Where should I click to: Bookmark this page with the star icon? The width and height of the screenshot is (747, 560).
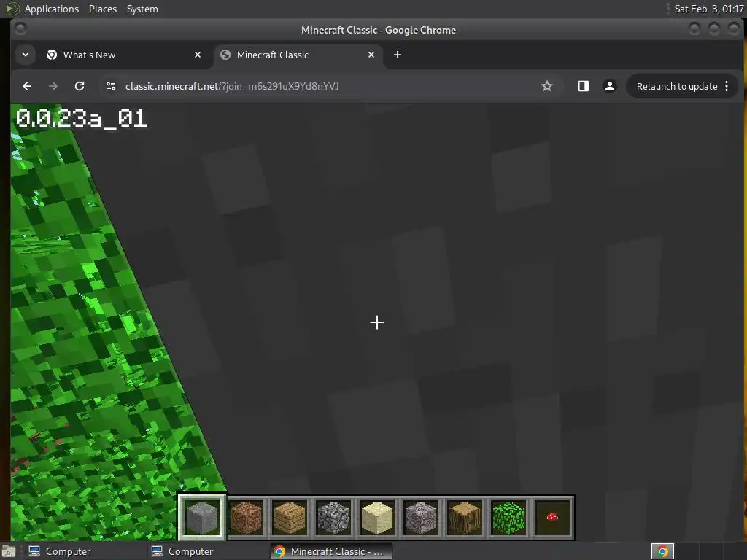click(547, 86)
